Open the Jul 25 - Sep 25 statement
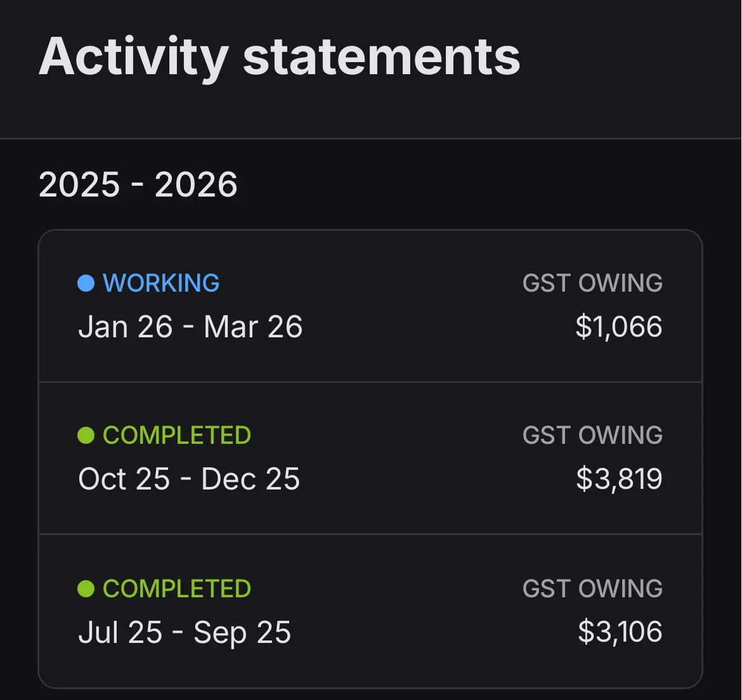This screenshot has width=742, height=700. pyautogui.click(x=185, y=633)
